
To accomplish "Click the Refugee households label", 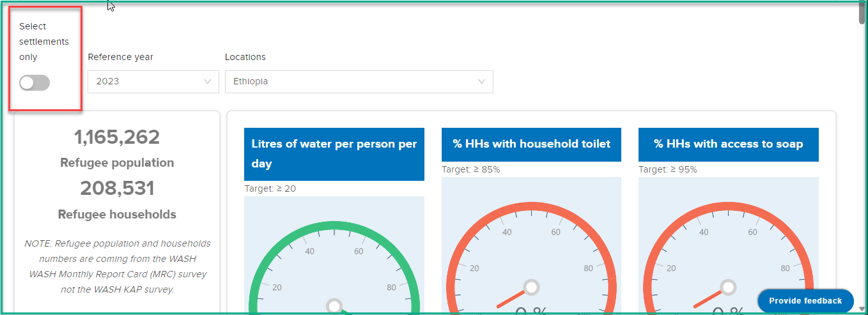I will point(117,215).
